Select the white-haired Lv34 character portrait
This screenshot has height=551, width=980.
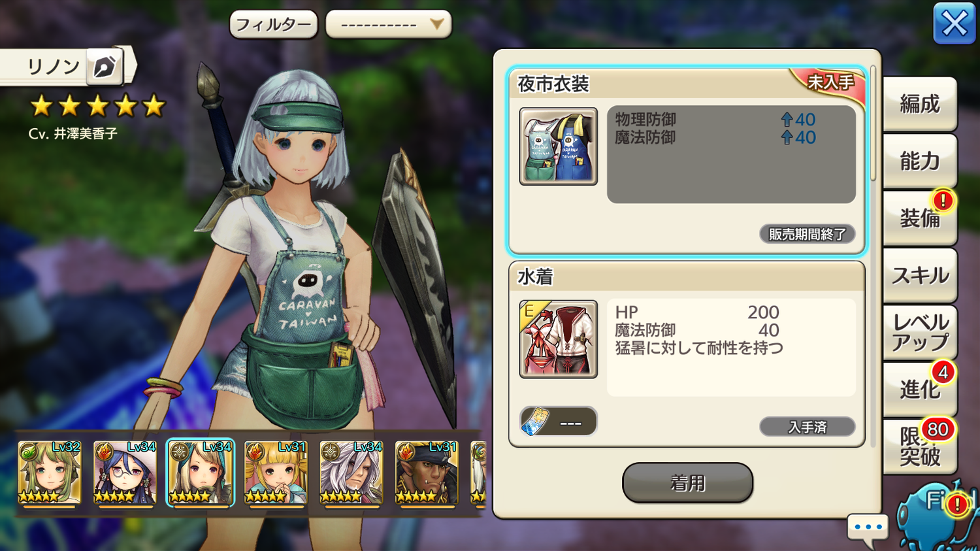click(x=351, y=473)
